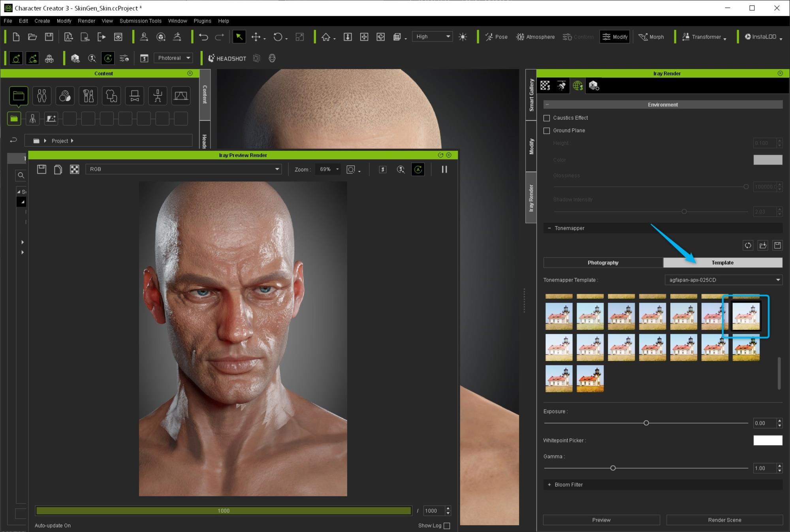Screen dimensions: 790x532
Task: Open the File menu
Action: (8, 21)
